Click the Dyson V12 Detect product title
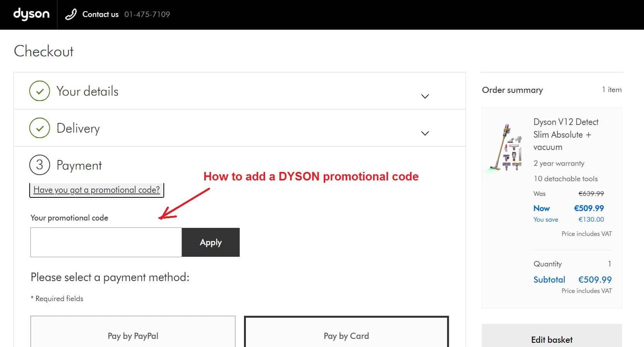 [566, 134]
